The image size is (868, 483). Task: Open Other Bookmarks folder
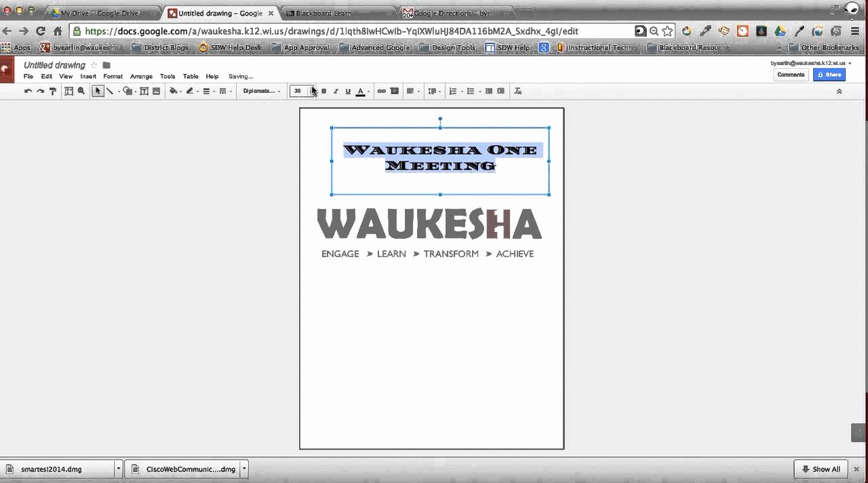pyautogui.click(x=824, y=47)
